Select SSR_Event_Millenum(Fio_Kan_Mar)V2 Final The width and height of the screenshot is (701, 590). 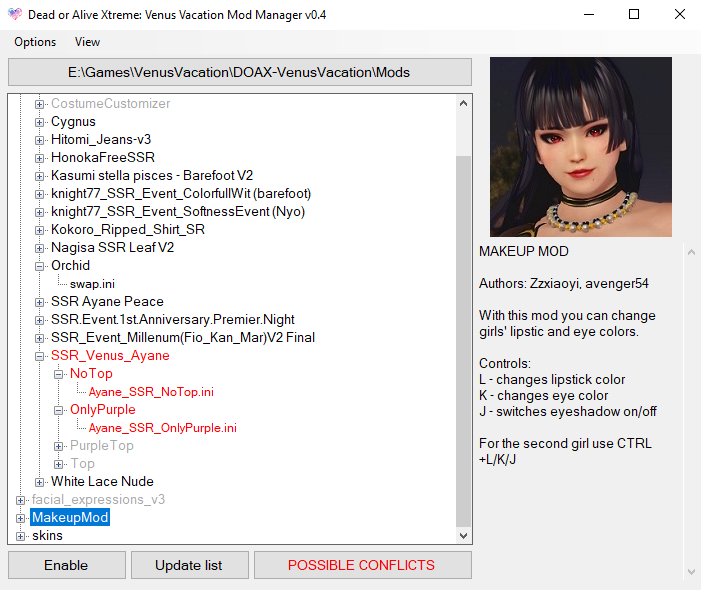183,337
